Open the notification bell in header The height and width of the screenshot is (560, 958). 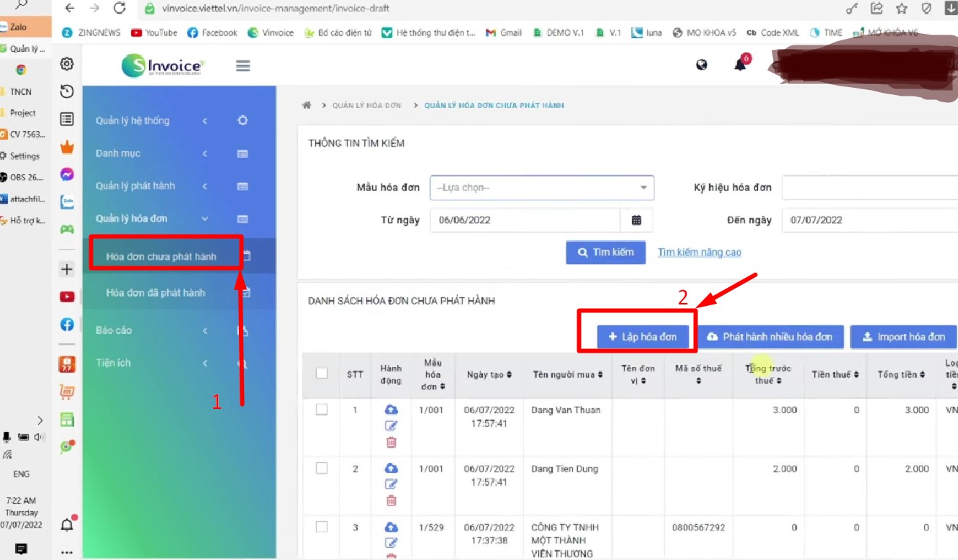pos(740,65)
